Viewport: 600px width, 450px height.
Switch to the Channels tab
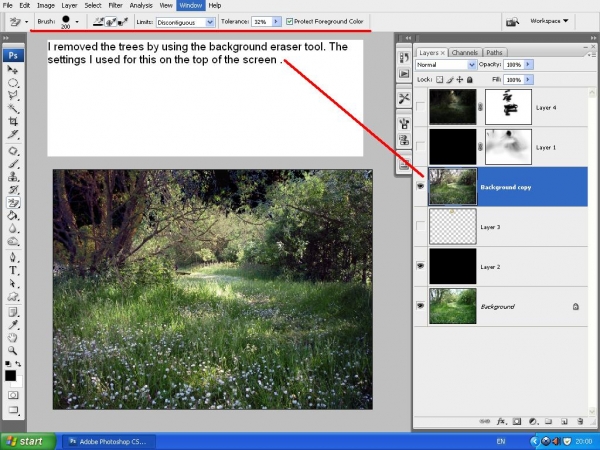coord(465,52)
